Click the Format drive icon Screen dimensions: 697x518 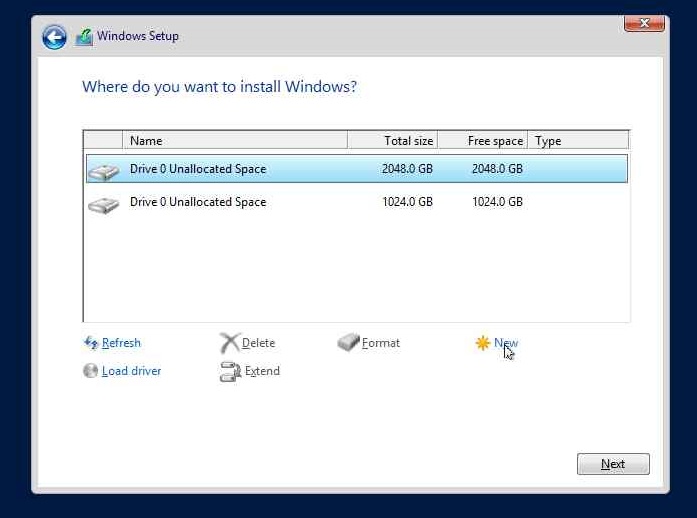point(348,342)
